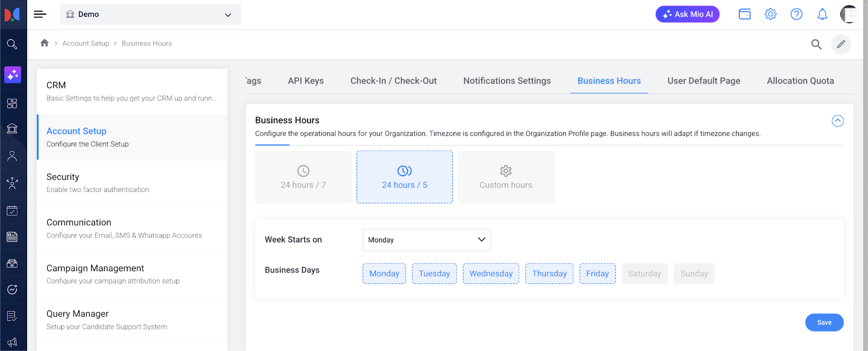The image size is (868, 351).
Task: Open the help question mark icon
Action: tap(796, 14)
